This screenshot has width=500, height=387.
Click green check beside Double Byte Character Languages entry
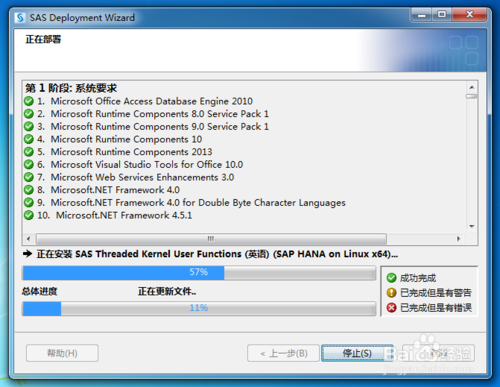29,202
